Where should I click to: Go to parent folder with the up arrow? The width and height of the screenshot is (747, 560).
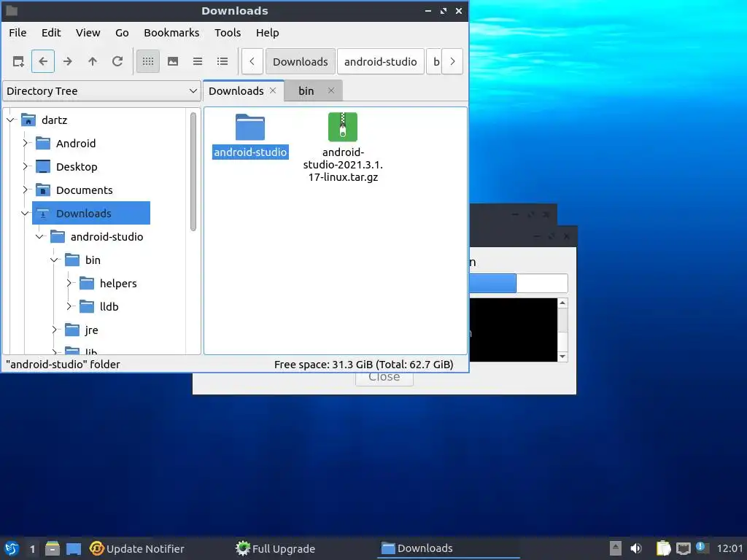(93, 61)
